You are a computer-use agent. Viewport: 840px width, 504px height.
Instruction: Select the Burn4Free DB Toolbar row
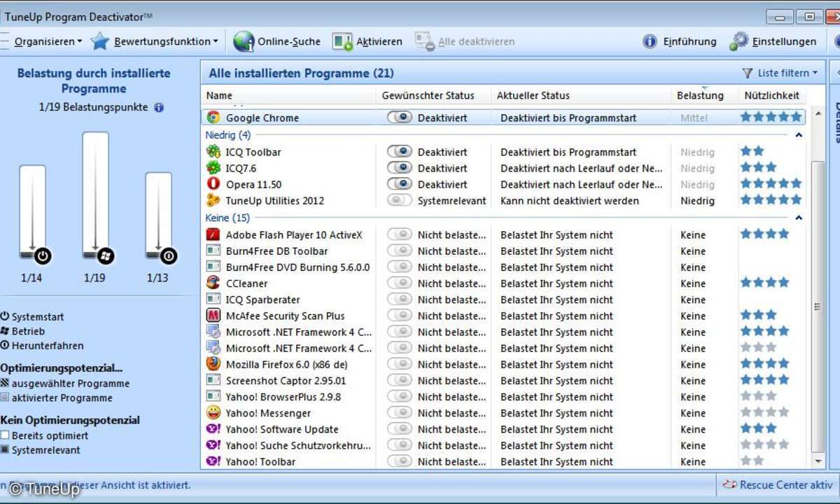[503, 251]
